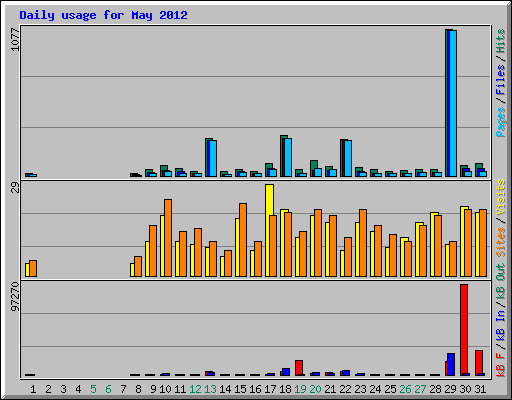Click the 'Daily usage for May 2012' title
This screenshot has width=512, height=400.
[103, 15]
